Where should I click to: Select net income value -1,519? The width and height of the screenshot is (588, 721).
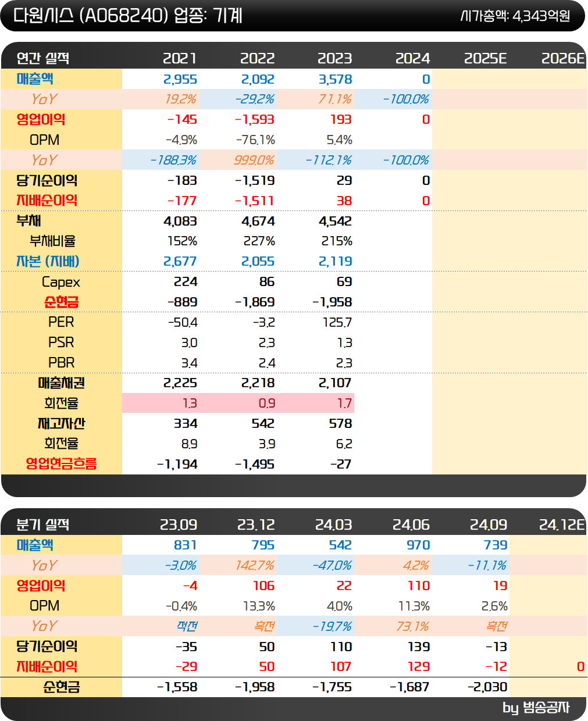pyautogui.click(x=255, y=181)
